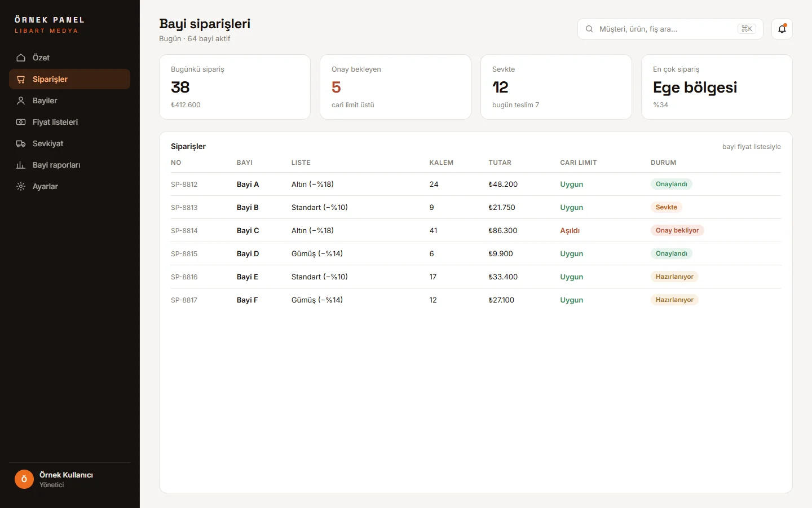Click the magnifier icon in the search box
812x508 pixels.
point(589,29)
